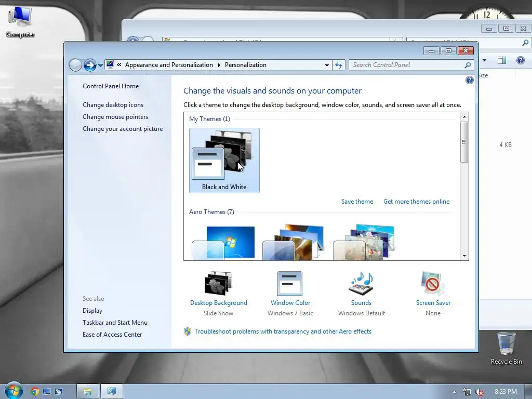
Task: Open the Computer desktop icon
Action: click(20, 22)
